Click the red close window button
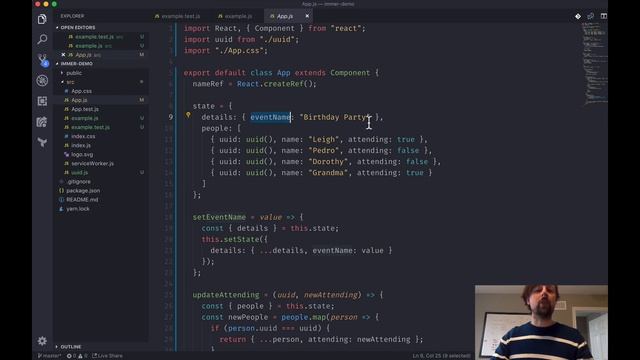This screenshot has height=360, width=640. coord(38,4)
